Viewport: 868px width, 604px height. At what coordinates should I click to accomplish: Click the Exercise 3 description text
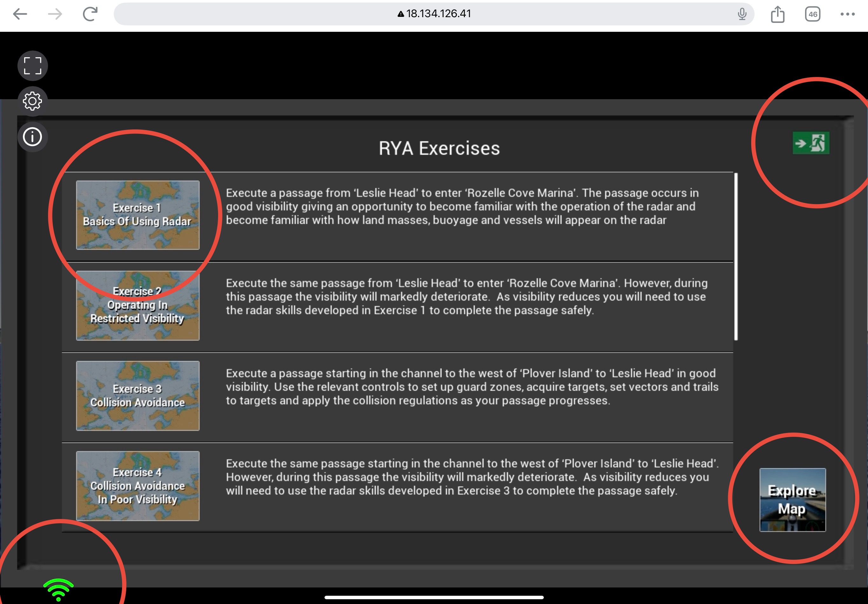point(472,387)
